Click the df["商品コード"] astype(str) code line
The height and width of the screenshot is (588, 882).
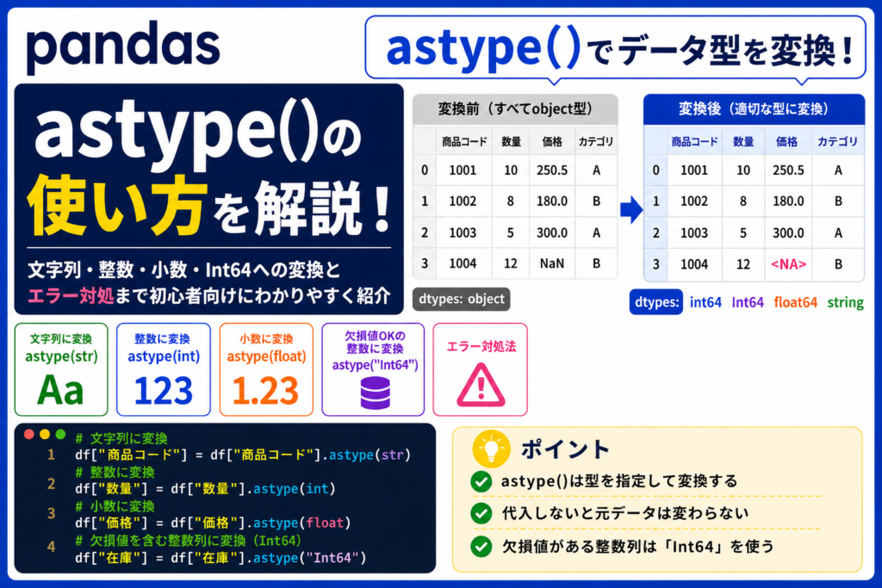(x=243, y=455)
